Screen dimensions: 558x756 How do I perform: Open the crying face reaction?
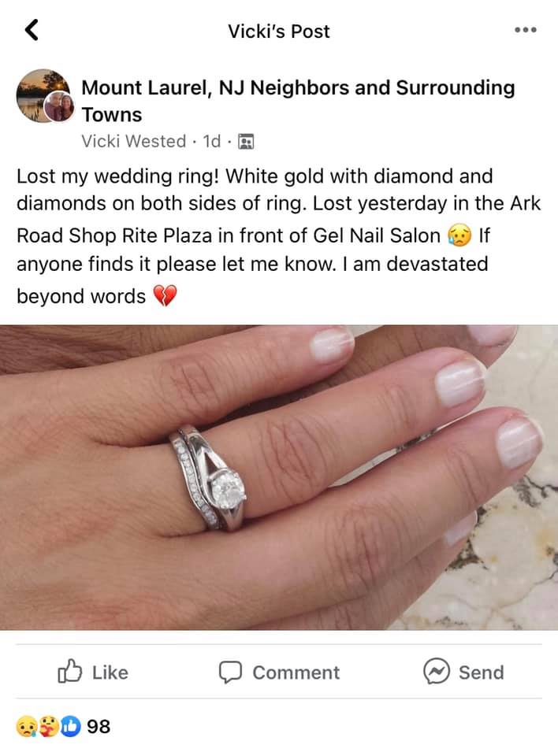pos(25,727)
